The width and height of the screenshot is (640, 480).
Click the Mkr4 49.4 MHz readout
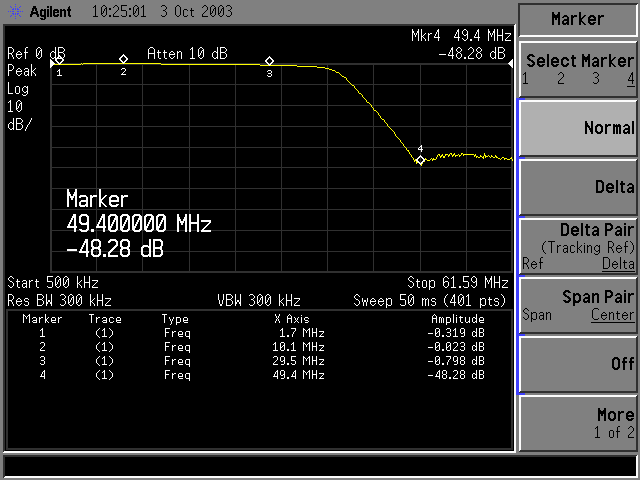pos(461,36)
